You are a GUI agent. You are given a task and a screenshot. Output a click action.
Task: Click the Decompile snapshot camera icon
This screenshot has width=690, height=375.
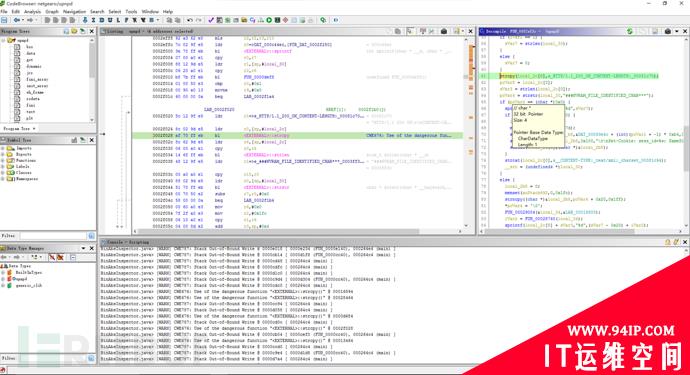[668, 31]
